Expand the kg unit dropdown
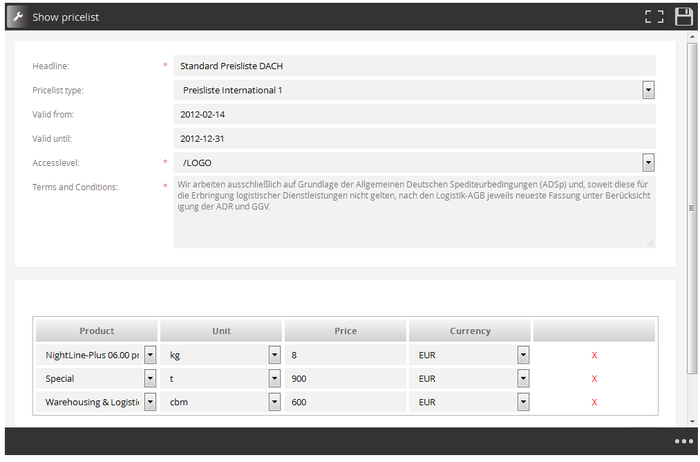700x462 pixels. (274, 355)
